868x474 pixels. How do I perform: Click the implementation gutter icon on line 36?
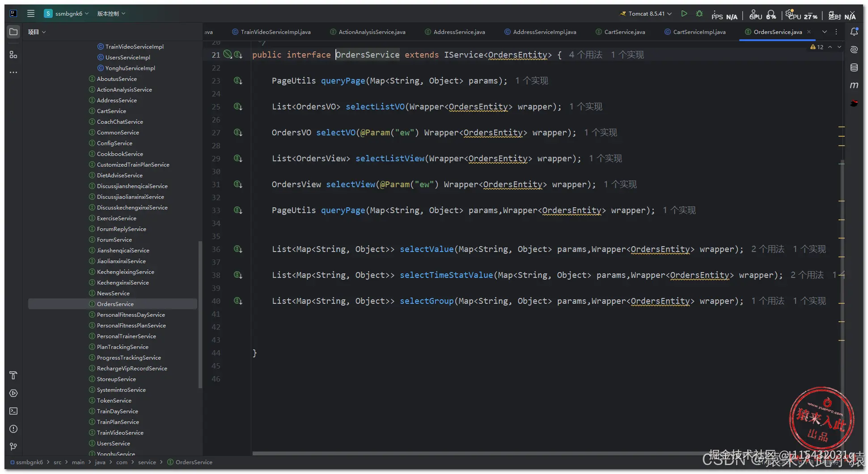[x=238, y=249]
